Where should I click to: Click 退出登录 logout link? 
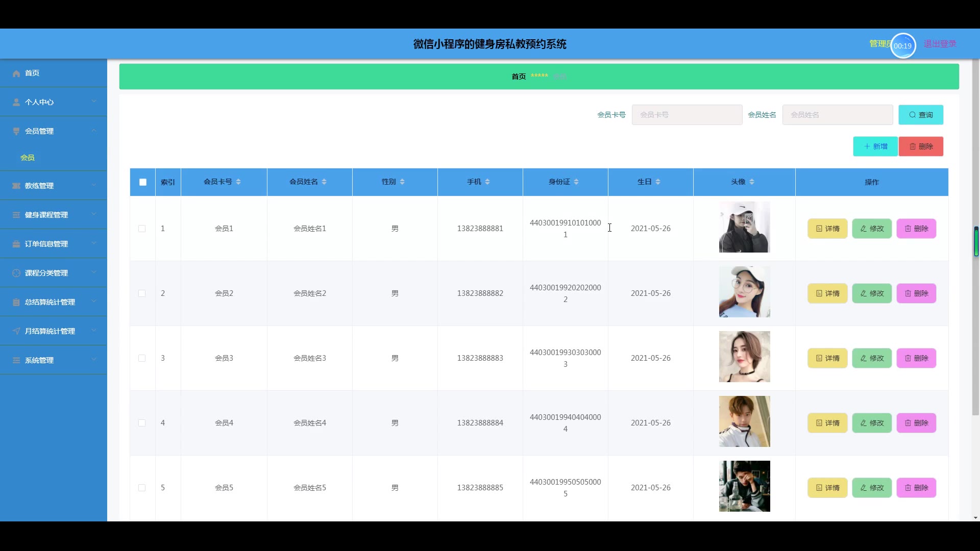(940, 44)
